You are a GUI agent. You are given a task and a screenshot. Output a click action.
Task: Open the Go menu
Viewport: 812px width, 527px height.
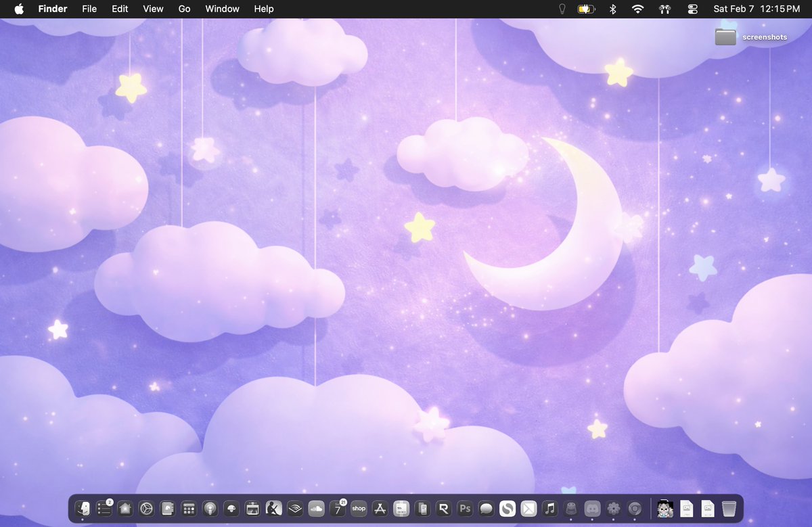pos(184,9)
